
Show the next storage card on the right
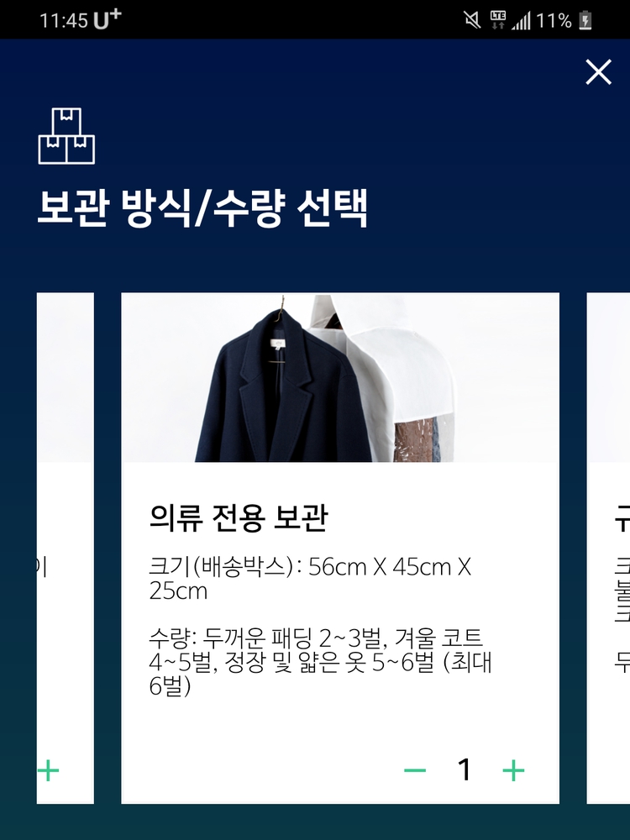click(608, 548)
